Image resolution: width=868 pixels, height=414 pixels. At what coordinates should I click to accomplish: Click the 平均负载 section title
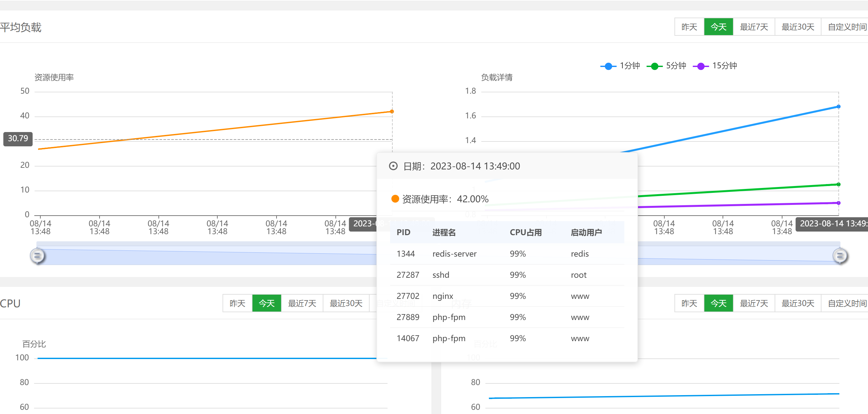[20, 27]
